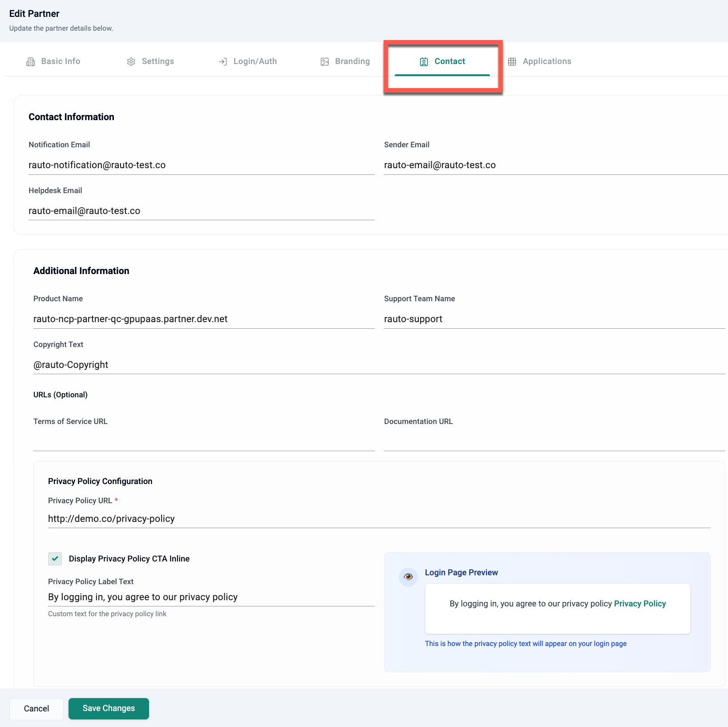Follow the Privacy Policy link in preview
Viewport: 728px width, 727px height.
639,604
